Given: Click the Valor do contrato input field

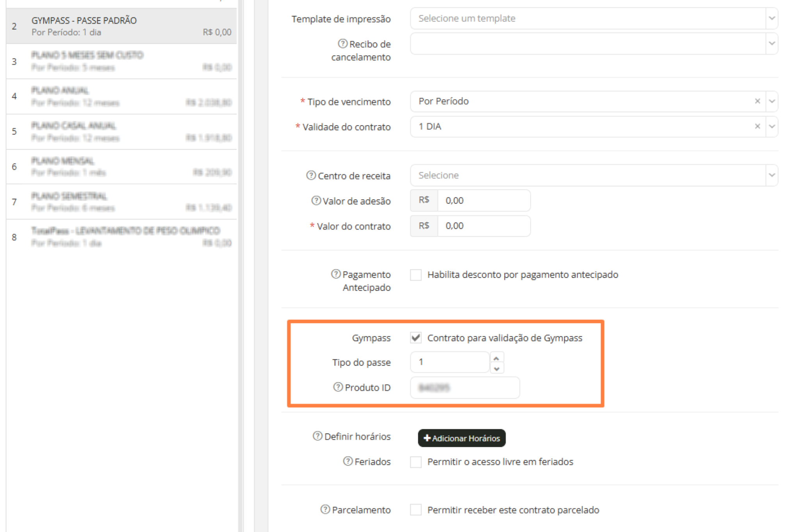Looking at the screenshot, I should coord(483,226).
